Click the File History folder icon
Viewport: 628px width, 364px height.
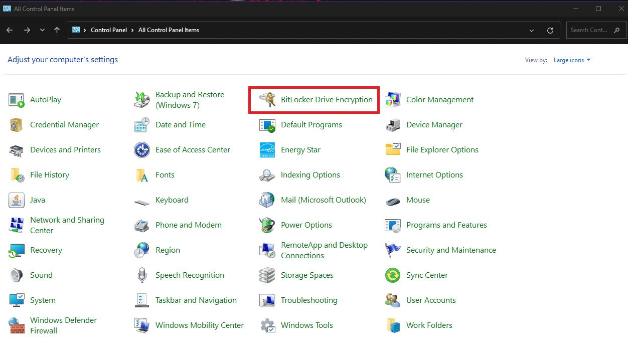coord(17,175)
